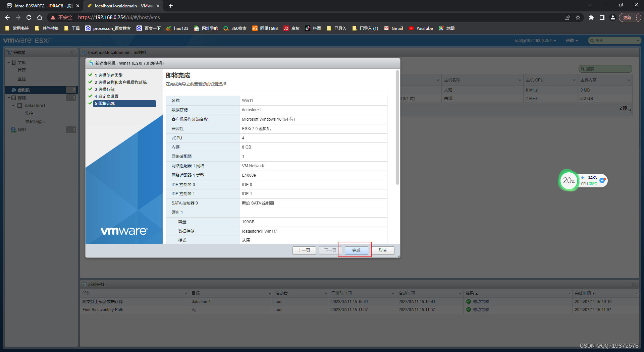Click the 取消 button
This screenshot has width=644, height=352.
(382, 250)
